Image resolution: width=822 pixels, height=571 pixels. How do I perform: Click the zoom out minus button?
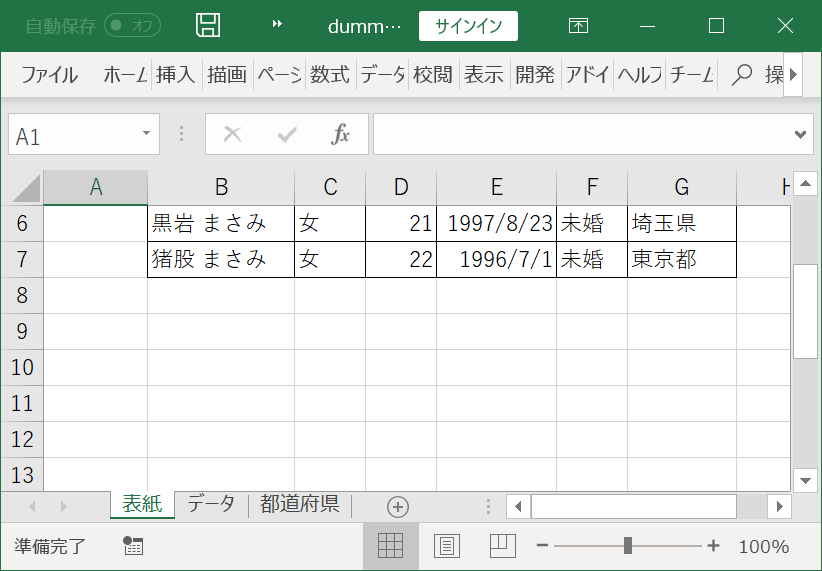[543, 546]
